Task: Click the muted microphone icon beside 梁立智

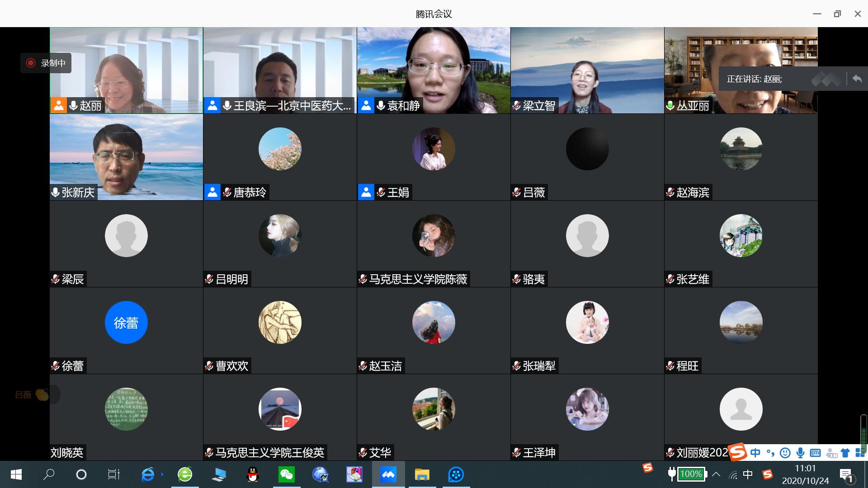Action: pos(517,105)
